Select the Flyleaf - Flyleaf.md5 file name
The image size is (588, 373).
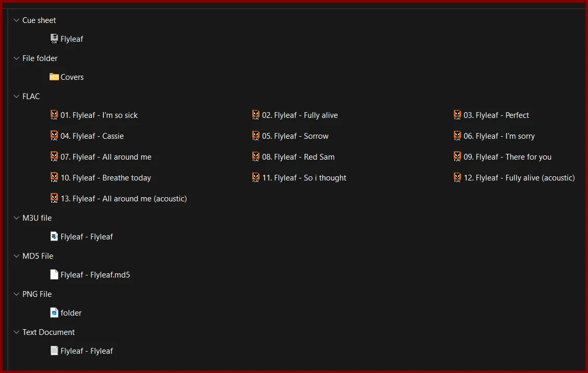[x=95, y=275]
